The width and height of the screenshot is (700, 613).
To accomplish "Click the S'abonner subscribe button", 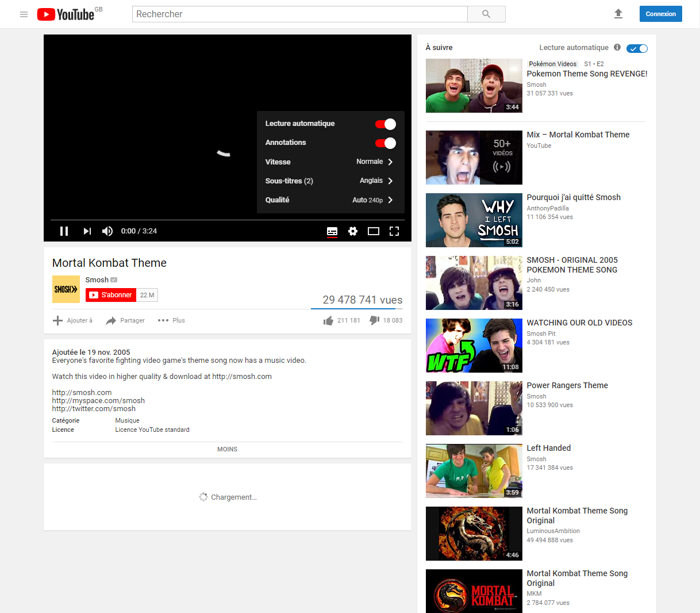I will coord(111,295).
